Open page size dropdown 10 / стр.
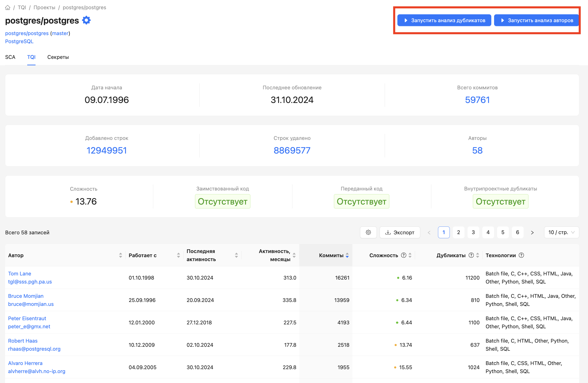The image size is (588, 383). tap(561, 232)
